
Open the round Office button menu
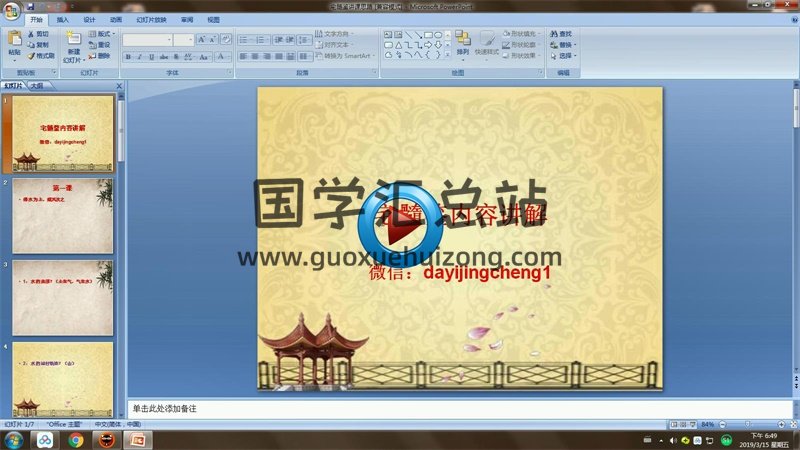(11, 11)
